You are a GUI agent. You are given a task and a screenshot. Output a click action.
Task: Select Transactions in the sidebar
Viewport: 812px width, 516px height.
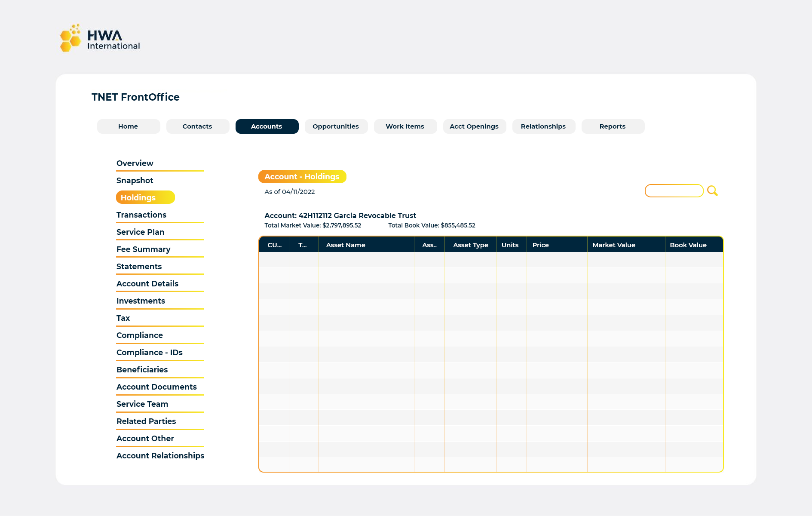(x=141, y=215)
